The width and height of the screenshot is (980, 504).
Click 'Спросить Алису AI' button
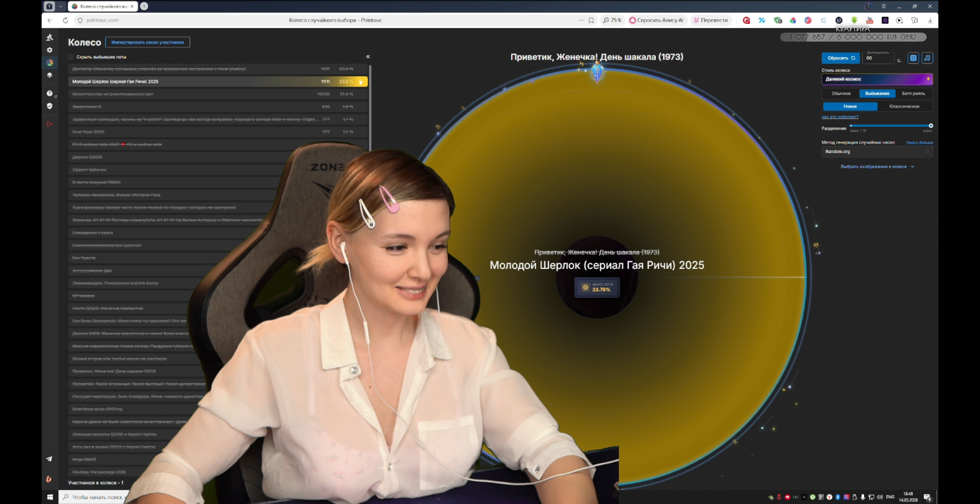[x=657, y=20]
